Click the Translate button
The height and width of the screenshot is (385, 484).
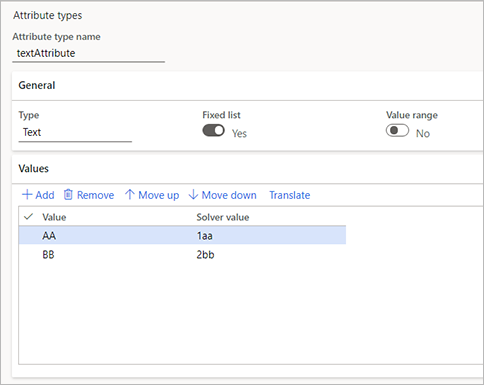tap(290, 195)
